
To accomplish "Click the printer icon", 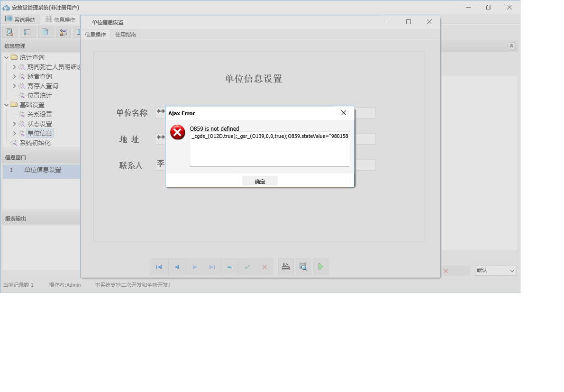I will click(286, 267).
